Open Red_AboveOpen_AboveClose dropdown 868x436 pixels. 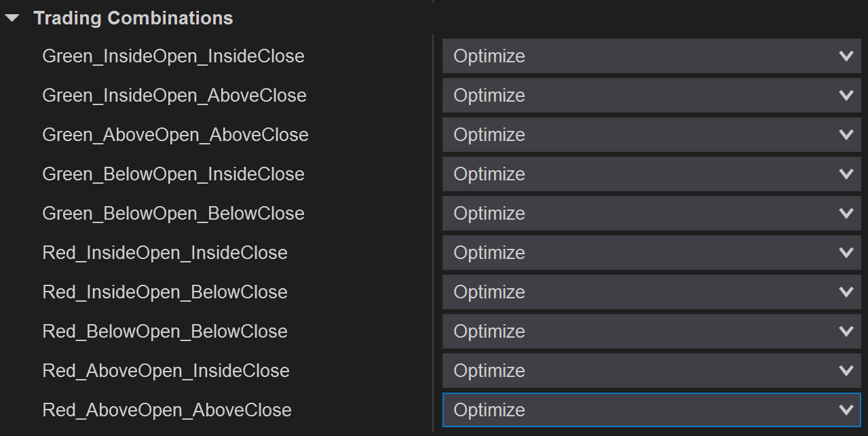tap(651, 410)
